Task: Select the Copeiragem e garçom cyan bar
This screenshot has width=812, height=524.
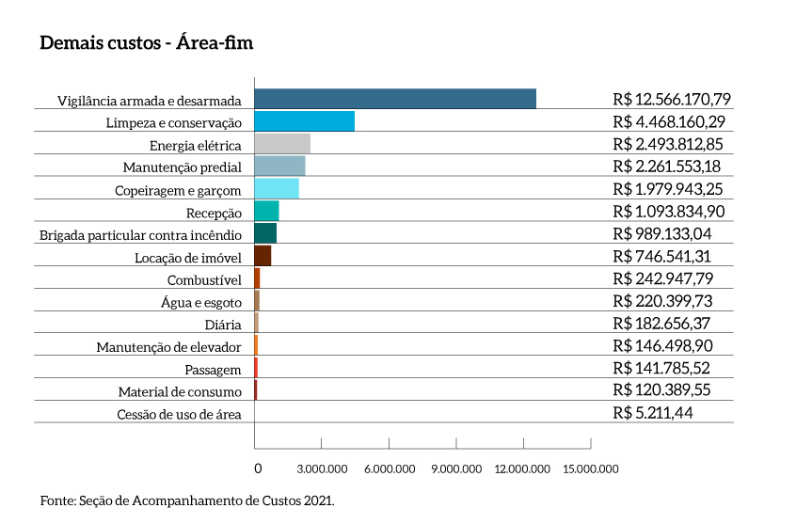Action: pos(277,189)
